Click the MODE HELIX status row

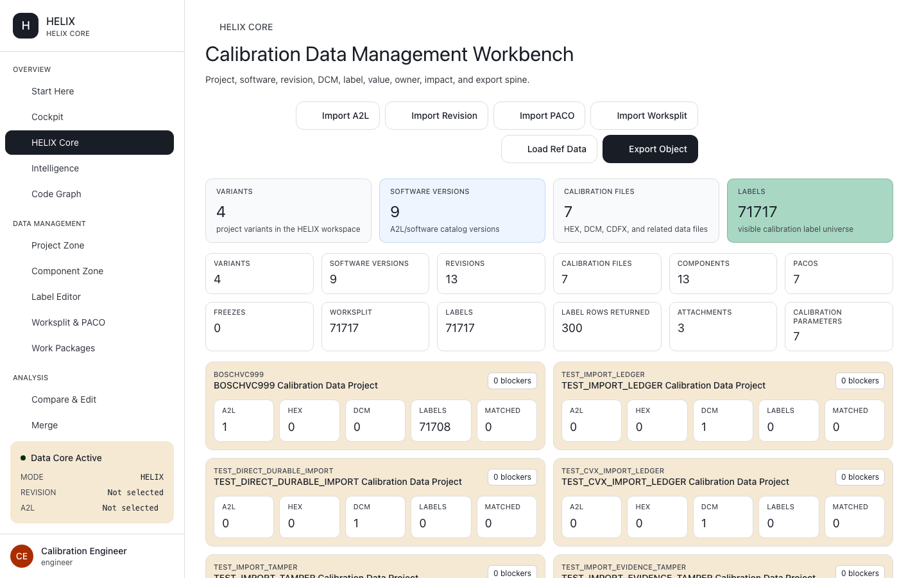pos(92,477)
